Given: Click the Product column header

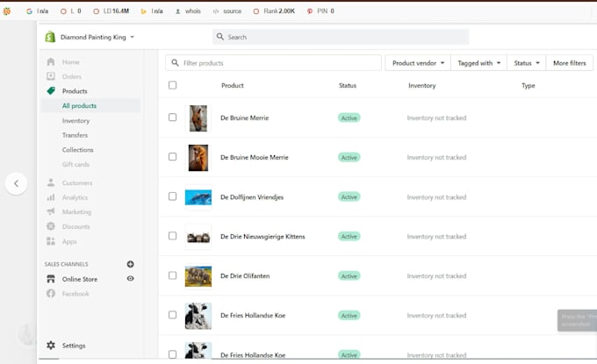Looking at the screenshot, I should pos(233,86).
